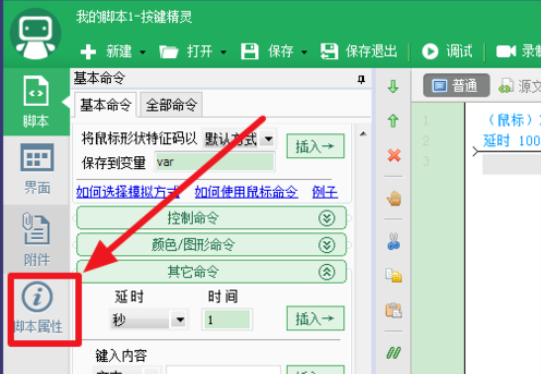Open the 例子 example link

pyautogui.click(x=325, y=192)
